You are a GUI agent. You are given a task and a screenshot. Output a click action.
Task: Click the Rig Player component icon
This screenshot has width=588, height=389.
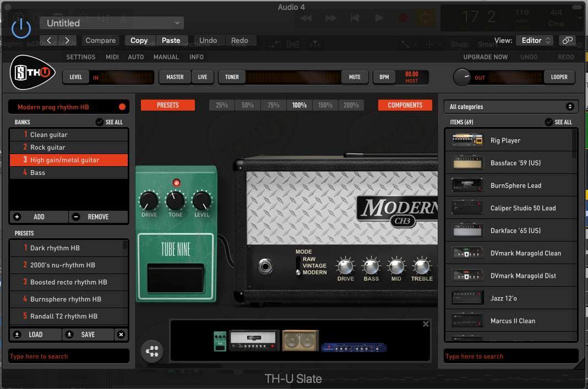pos(467,140)
